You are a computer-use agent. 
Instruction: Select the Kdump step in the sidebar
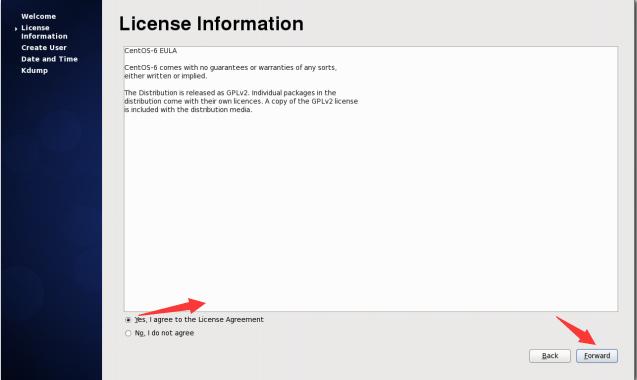coord(35,70)
